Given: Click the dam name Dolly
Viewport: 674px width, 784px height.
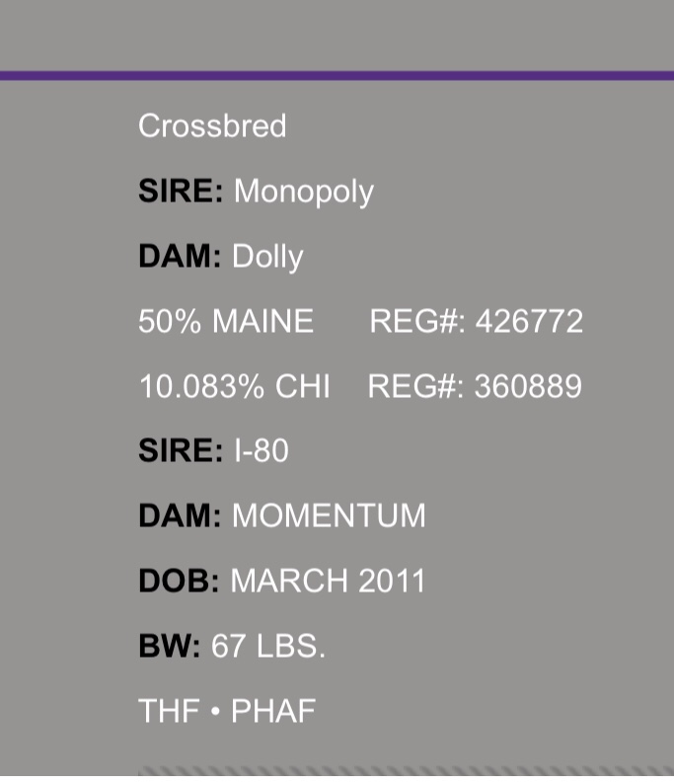Looking at the screenshot, I should 267,258.
